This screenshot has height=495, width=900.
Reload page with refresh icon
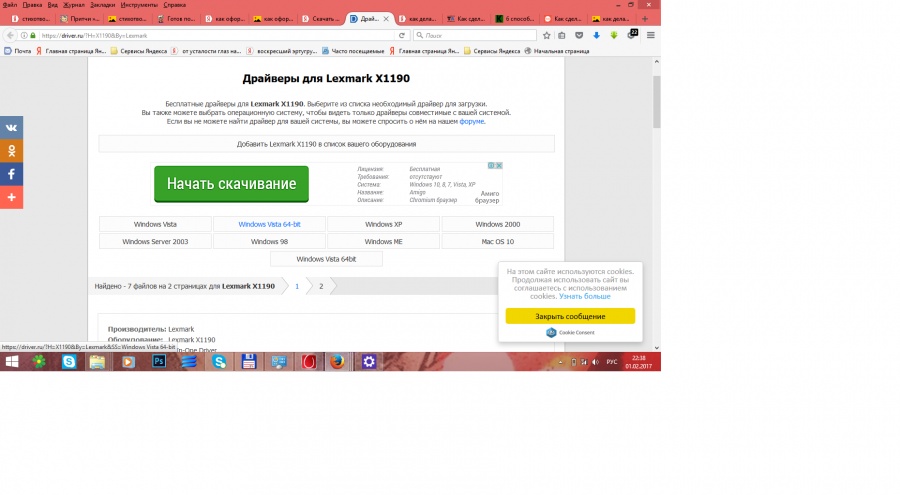point(402,36)
